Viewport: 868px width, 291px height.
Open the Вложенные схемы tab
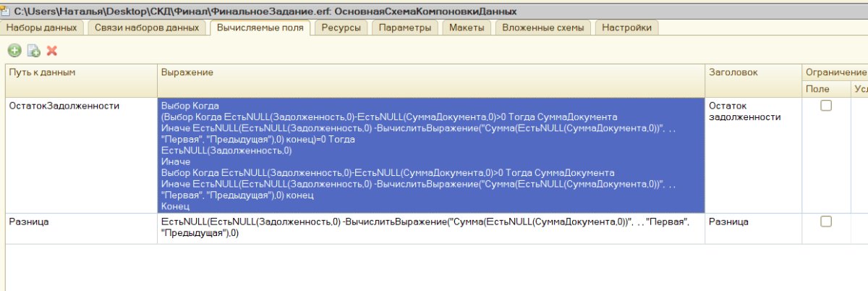[x=543, y=28]
